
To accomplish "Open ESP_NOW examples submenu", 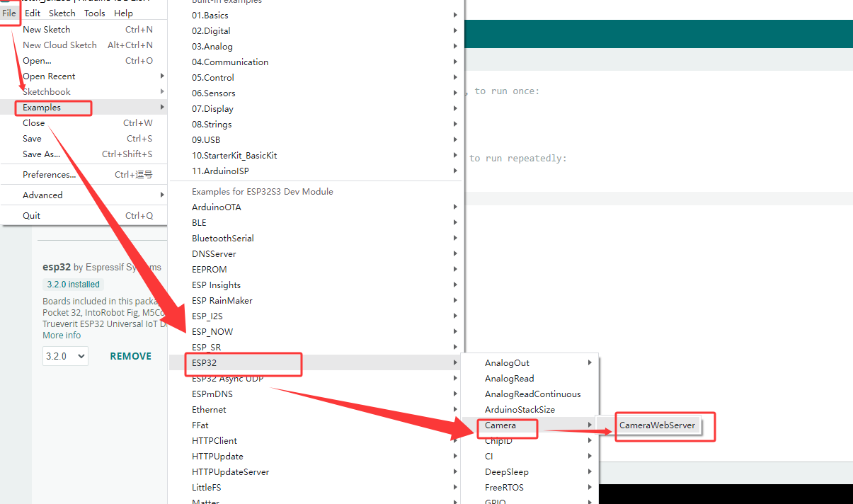I will [x=316, y=332].
